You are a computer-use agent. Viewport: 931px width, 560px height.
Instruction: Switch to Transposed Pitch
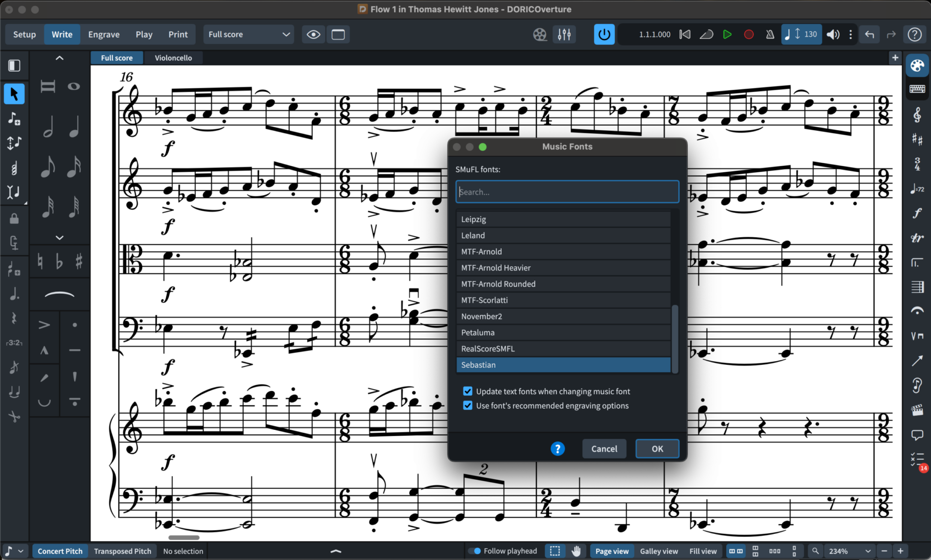click(x=123, y=551)
